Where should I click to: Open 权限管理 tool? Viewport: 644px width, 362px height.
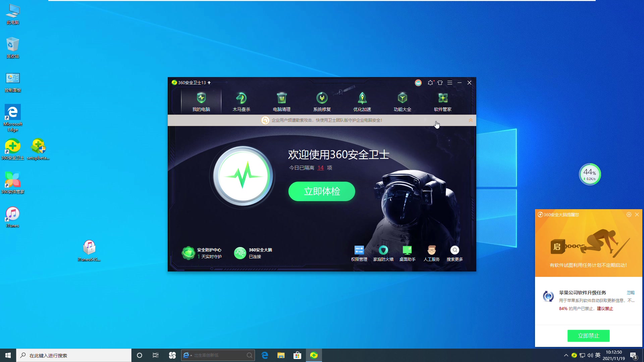pyautogui.click(x=359, y=253)
